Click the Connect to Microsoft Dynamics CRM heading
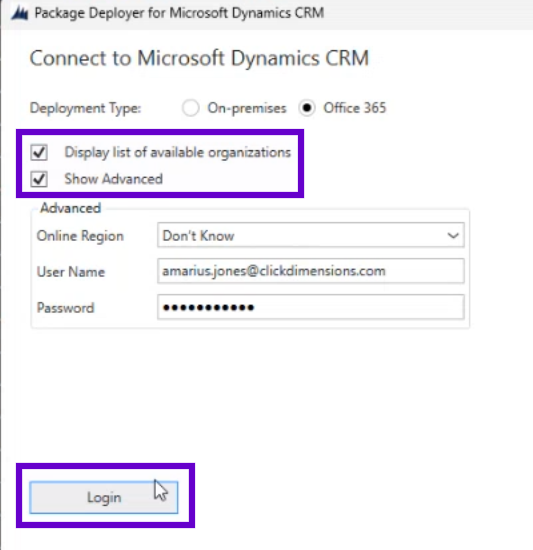 pos(199,58)
